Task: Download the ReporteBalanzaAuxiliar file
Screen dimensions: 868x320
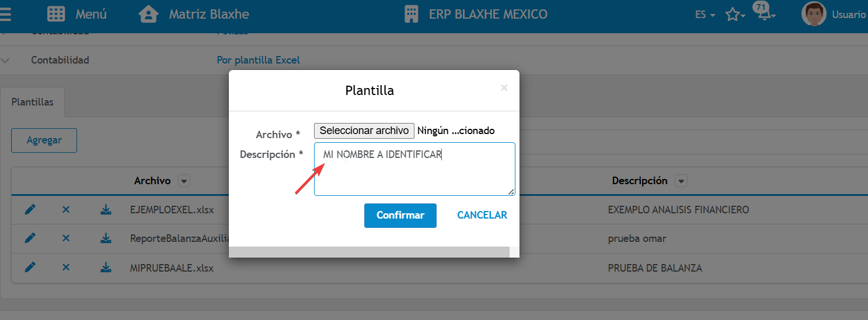Action: [x=106, y=238]
